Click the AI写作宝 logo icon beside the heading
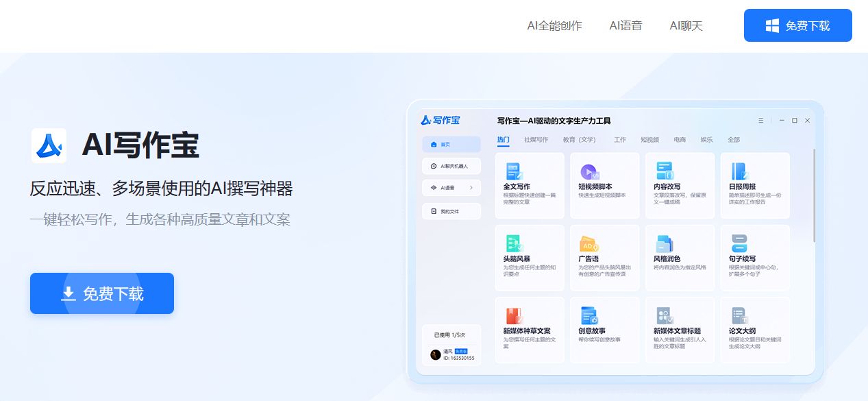Image resolution: width=868 pixels, height=401 pixels. [x=49, y=145]
